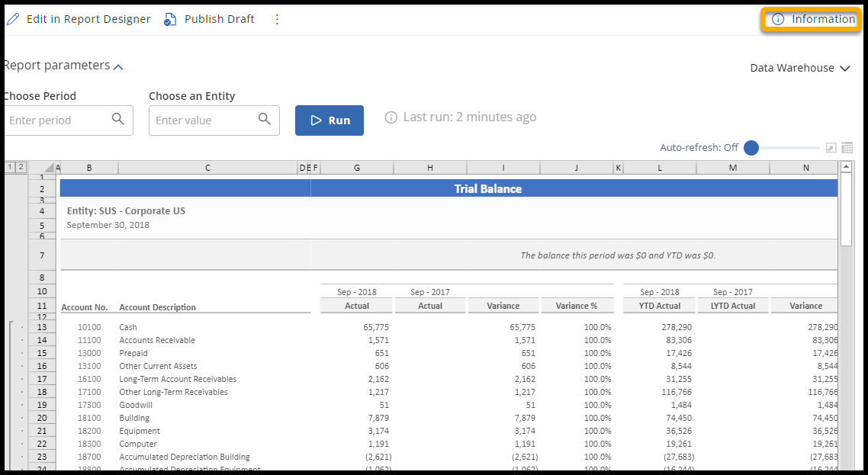Click the grid table icon beside Auto-refresh
Viewport: 868px width, 475px height.
847,148
